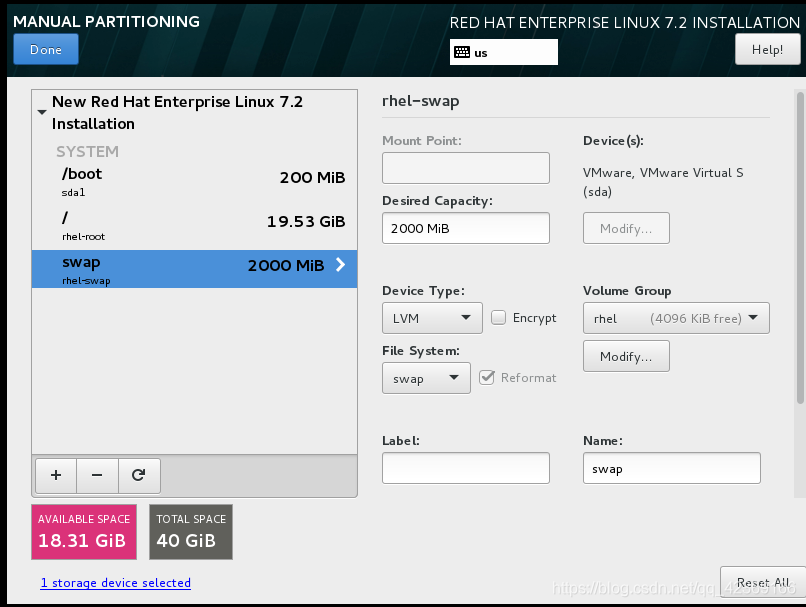This screenshot has height=607, width=806.
Task: Collapse New Red Hat Enterprise Linux 7.2 Installation
Action: pos(42,112)
